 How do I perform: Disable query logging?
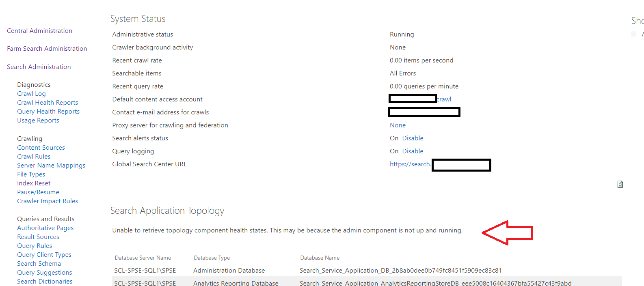pyautogui.click(x=413, y=151)
